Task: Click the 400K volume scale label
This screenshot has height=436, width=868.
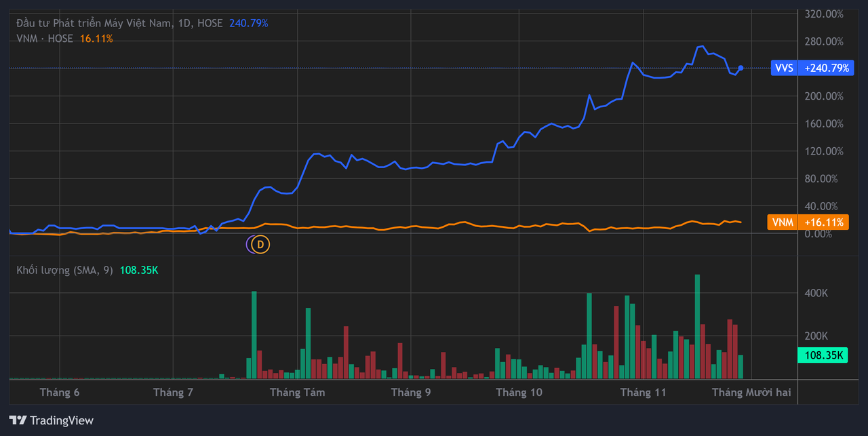Action: 816,294
